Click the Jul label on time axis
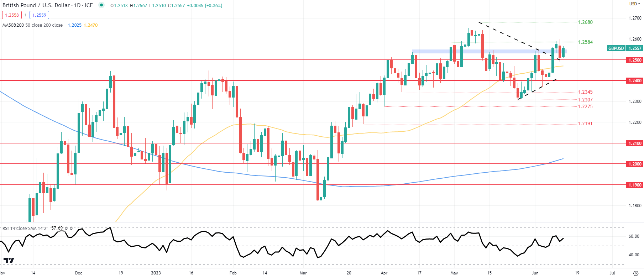This screenshot has width=644, height=278. 612,273
